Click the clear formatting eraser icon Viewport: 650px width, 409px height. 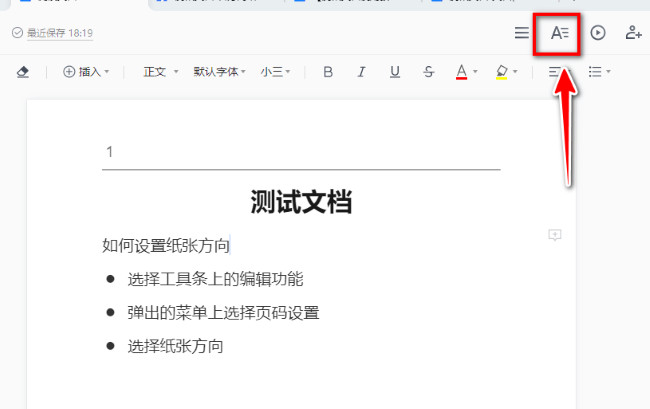pyautogui.click(x=24, y=72)
